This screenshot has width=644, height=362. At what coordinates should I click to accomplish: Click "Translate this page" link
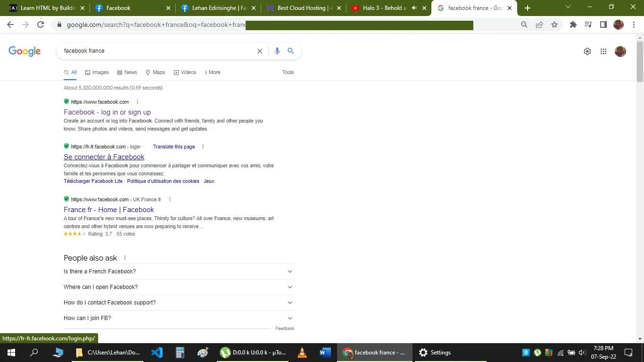174,147
